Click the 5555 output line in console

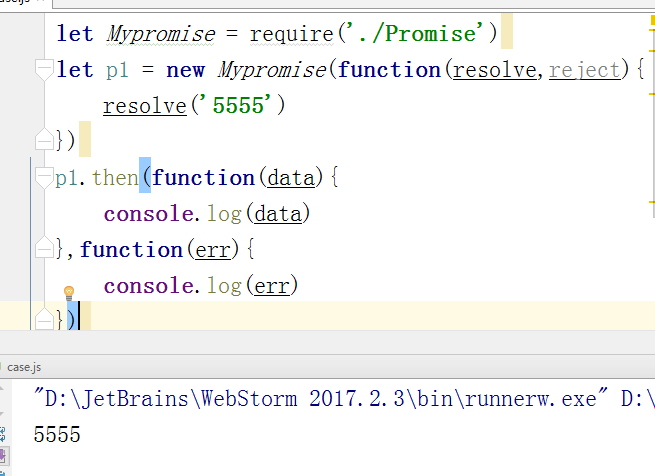pos(57,435)
